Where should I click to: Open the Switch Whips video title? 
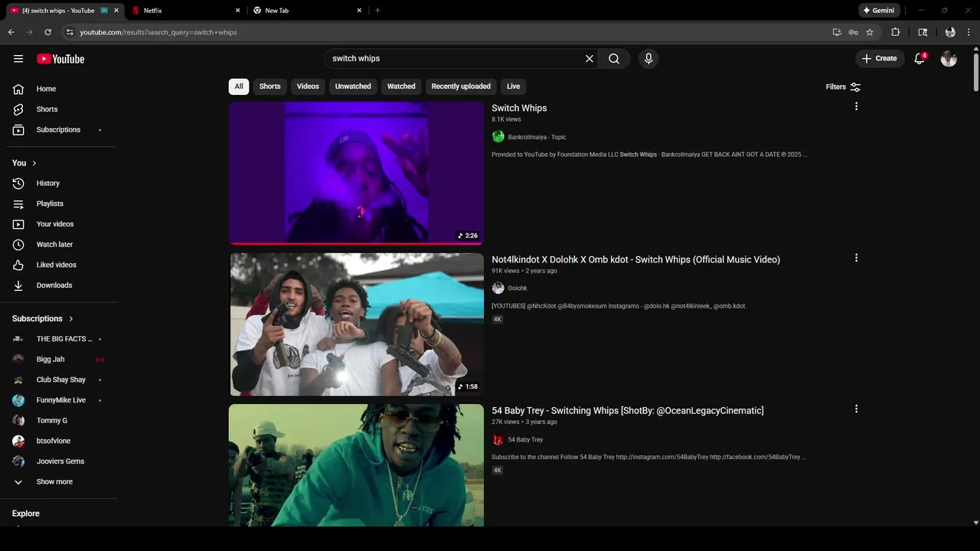click(x=519, y=108)
